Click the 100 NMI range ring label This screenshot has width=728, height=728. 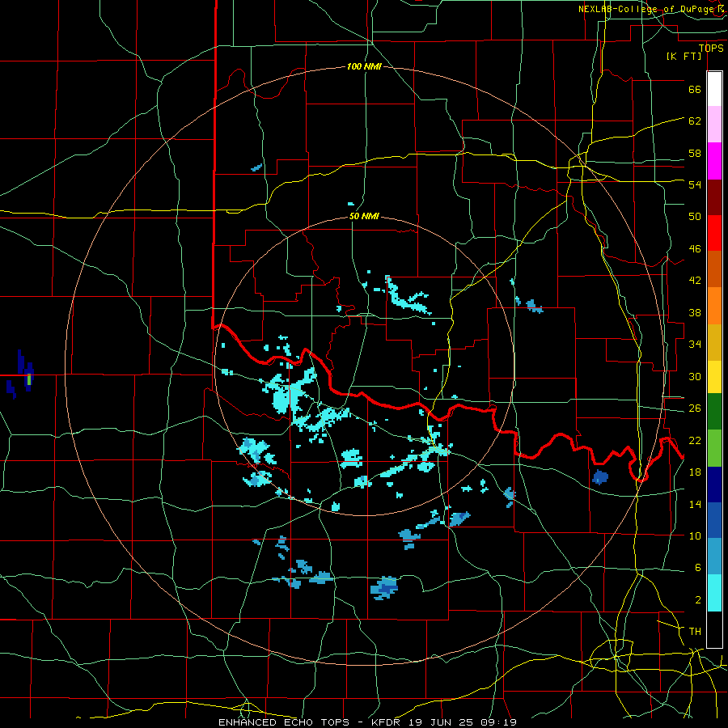tap(364, 66)
